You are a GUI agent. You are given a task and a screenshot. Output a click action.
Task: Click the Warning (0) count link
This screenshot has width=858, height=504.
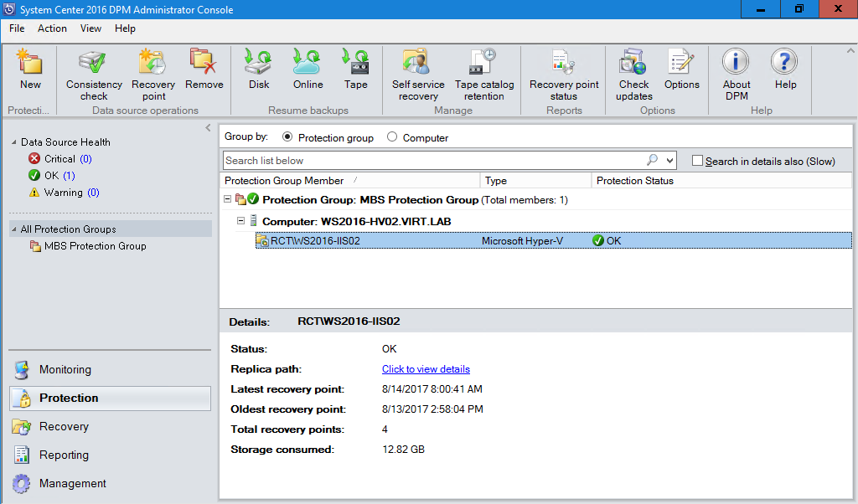click(93, 193)
